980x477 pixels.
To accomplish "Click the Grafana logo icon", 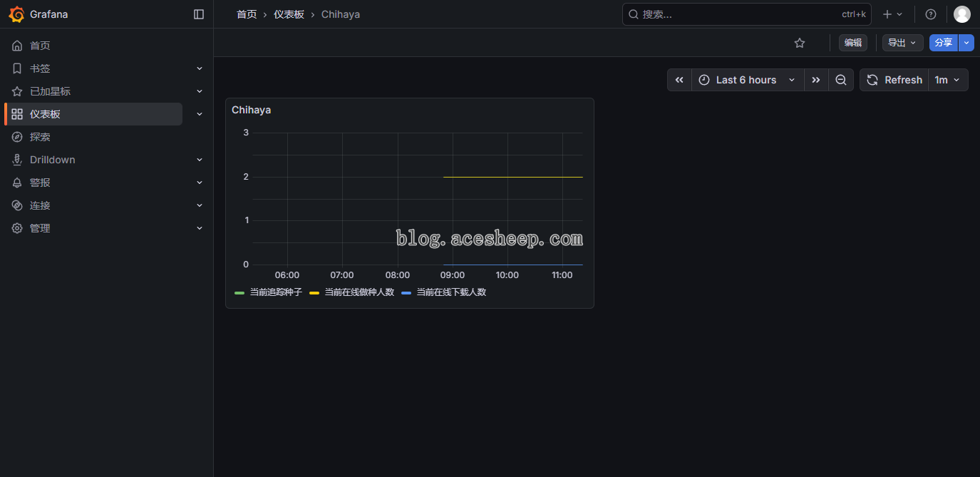I will 17,14.
